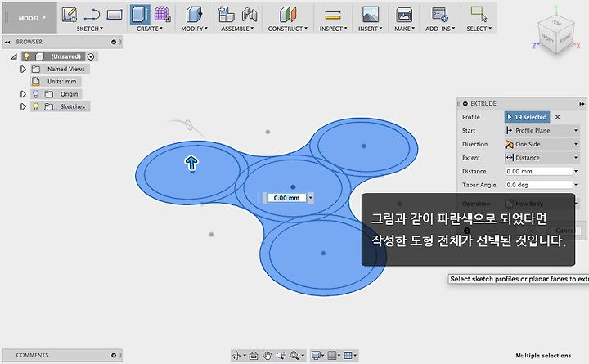Click the Orbit navigation icon

point(236,355)
